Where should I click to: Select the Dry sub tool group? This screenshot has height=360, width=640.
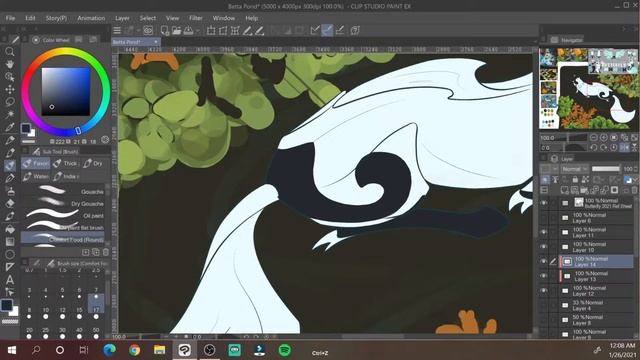[93, 163]
